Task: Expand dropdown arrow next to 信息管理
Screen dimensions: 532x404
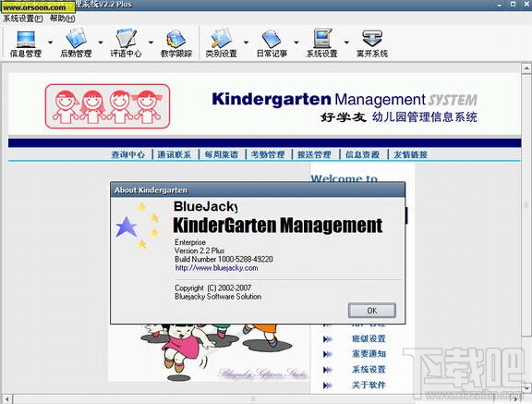Action: pyautogui.click(x=50, y=43)
